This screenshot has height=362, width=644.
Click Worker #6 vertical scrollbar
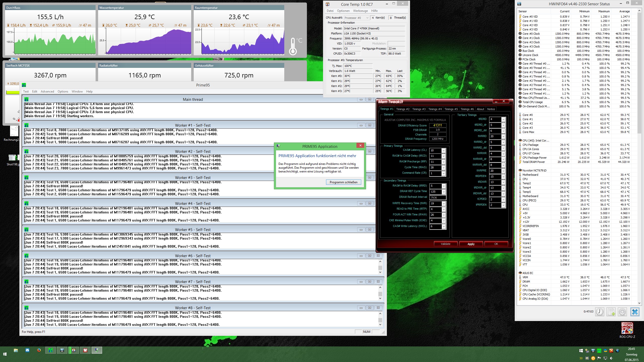pos(380,267)
